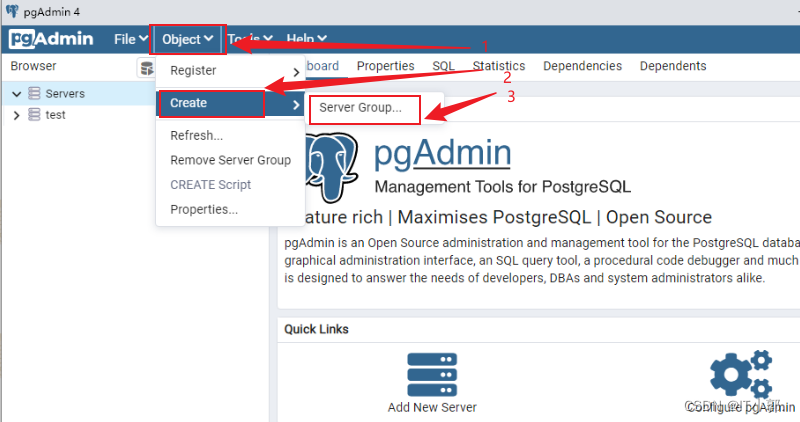Click the Query Tool icon in Browser panel

146,68
